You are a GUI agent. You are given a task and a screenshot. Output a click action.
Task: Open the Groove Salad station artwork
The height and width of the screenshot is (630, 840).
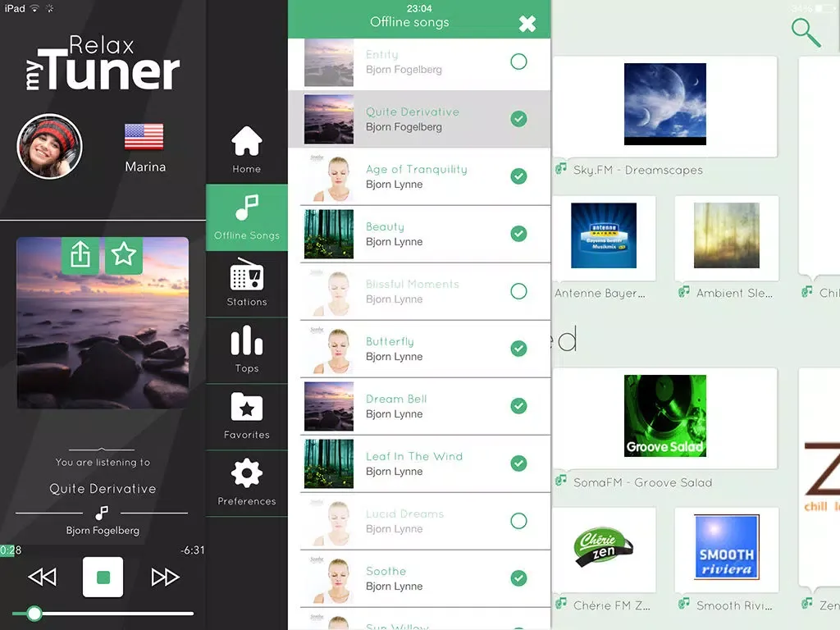pyautogui.click(x=664, y=416)
